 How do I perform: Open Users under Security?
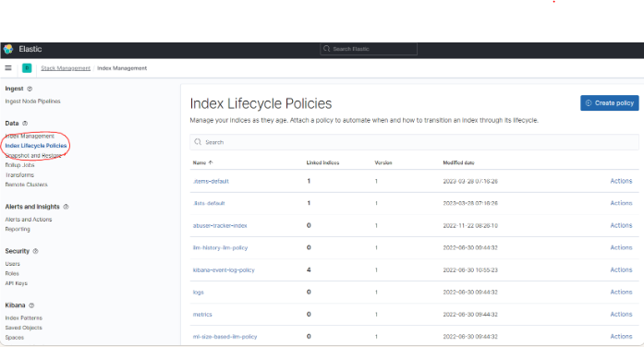(12, 264)
